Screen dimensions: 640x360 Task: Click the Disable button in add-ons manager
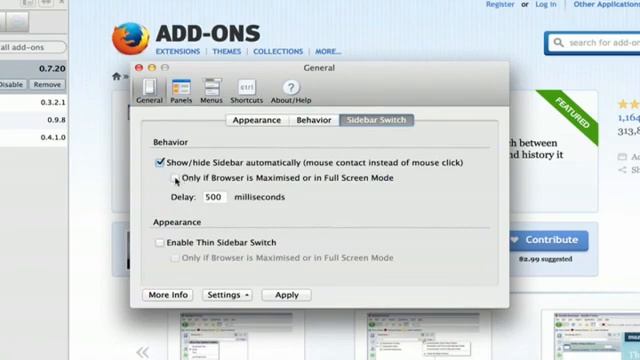tap(12, 84)
